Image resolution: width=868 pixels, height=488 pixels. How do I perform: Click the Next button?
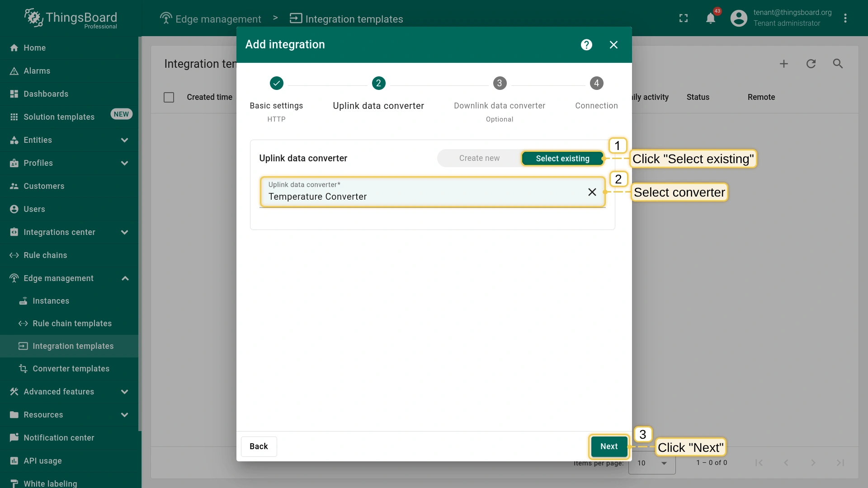tap(609, 446)
